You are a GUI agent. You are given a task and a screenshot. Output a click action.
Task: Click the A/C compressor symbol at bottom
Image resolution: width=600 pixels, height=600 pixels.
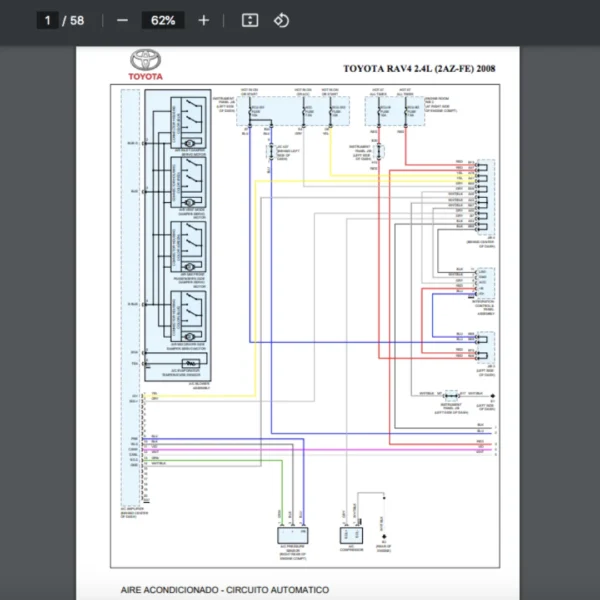(350, 536)
